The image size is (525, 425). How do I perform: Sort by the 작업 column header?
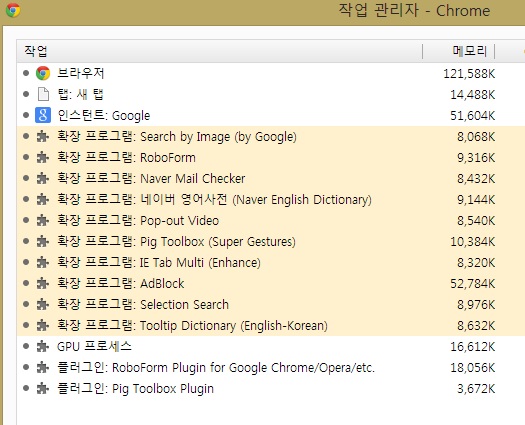220,51
